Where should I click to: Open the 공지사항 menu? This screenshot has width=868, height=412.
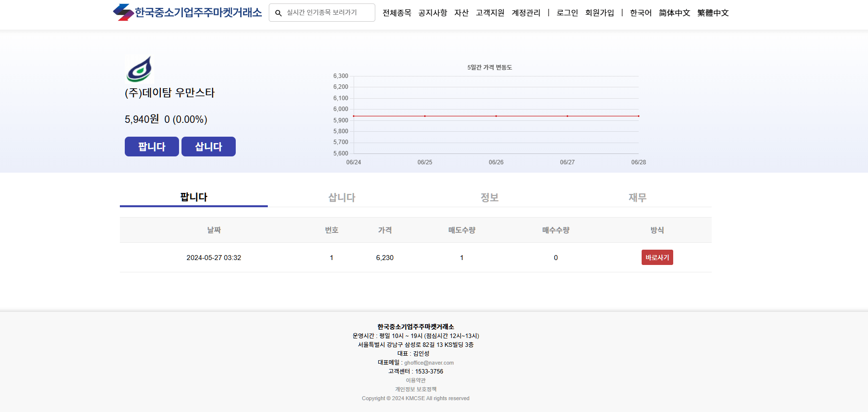click(433, 13)
